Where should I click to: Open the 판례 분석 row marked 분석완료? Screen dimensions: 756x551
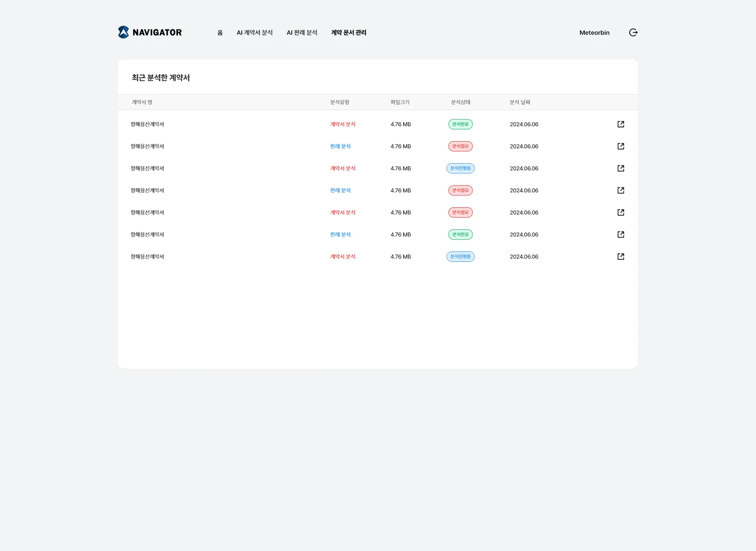pyautogui.click(x=621, y=234)
